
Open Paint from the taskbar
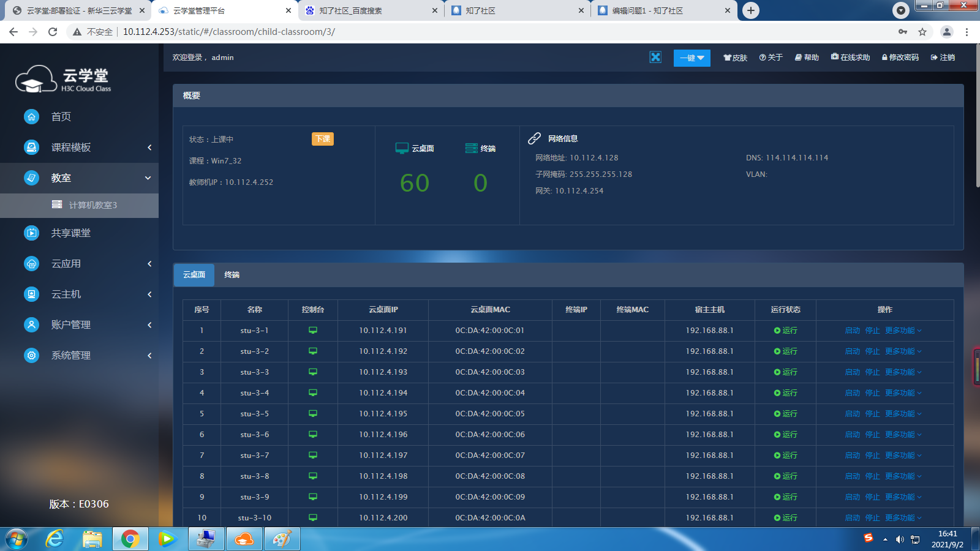282,539
